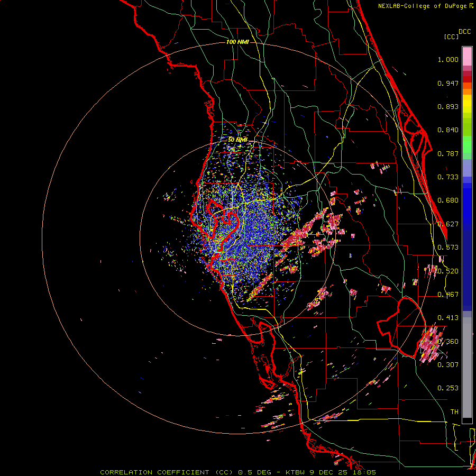Select the 0.573 scale label
Screen dimensions: 476x476
pyautogui.click(x=448, y=248)
